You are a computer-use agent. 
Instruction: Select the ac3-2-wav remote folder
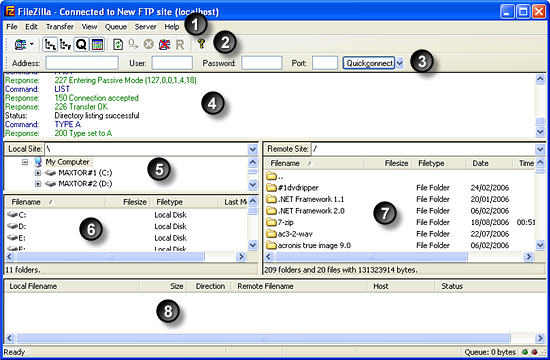coord(289,234)
